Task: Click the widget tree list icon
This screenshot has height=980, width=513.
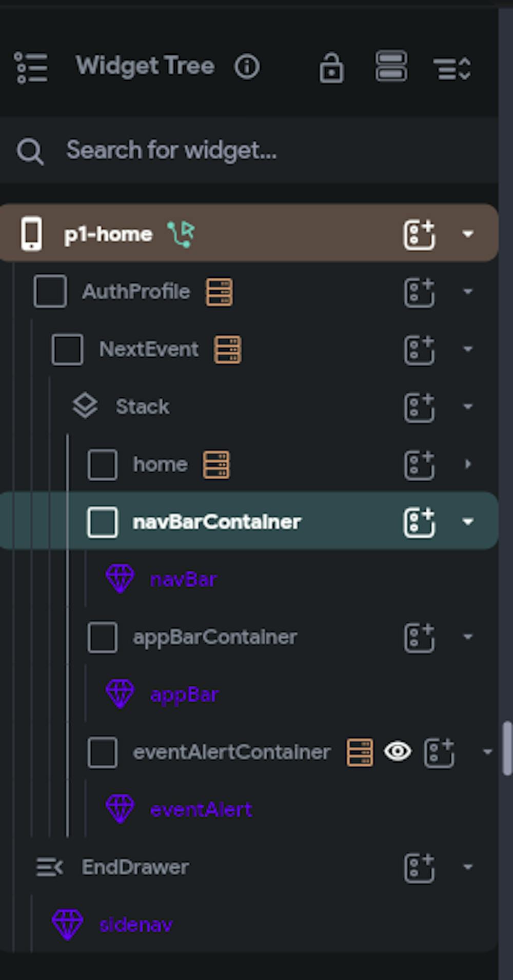Action: (31, 67)
